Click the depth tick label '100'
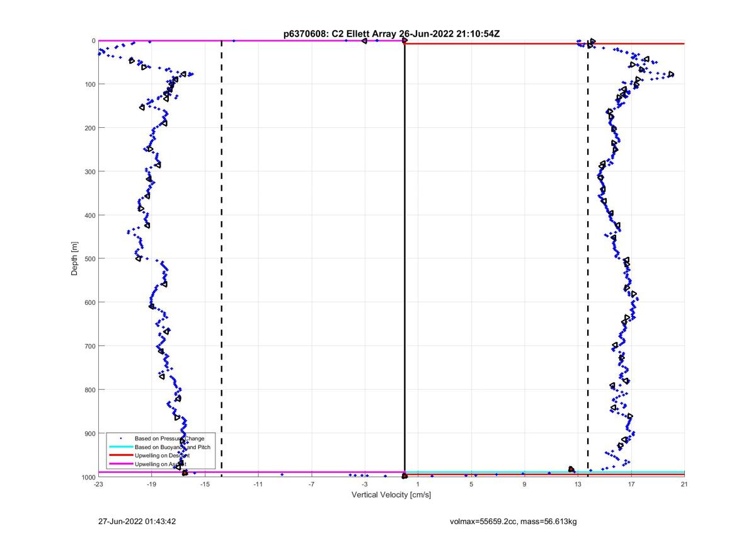The height and width of the screenshot is (536, 756). [89, 84]
